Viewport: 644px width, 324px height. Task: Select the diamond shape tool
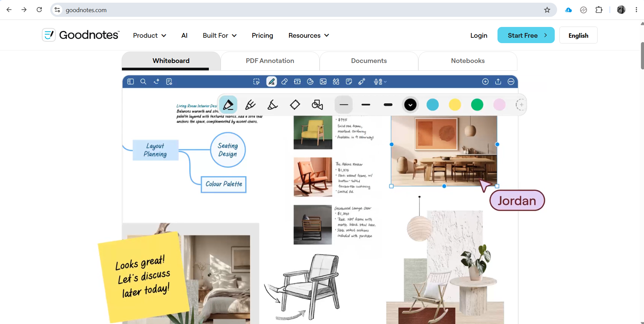tap(295, 105)
